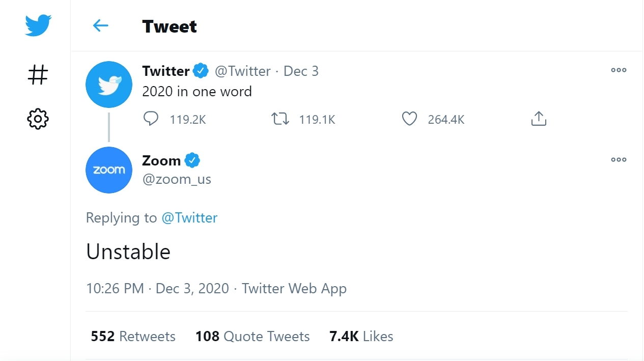Image resolution: width=644 pixels, height=361 pixels.
Task: Click the reply bubble icon on Twitter's tweet
Action: (151, 119)
